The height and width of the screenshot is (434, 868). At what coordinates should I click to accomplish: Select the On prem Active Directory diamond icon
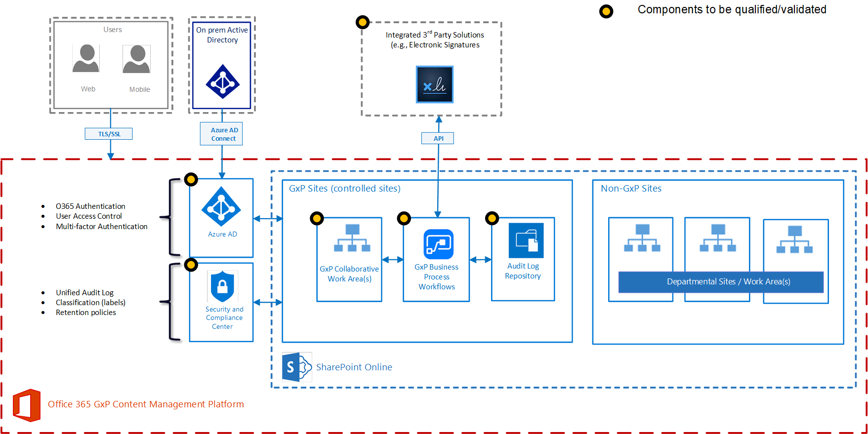222,81
